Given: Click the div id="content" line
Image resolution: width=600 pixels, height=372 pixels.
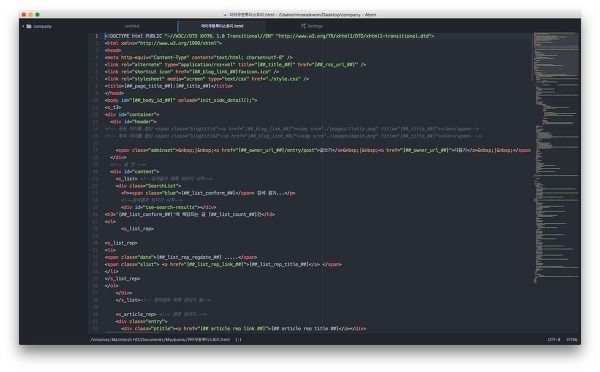Looking at the screenshot, I should click(x=135, y=171).
